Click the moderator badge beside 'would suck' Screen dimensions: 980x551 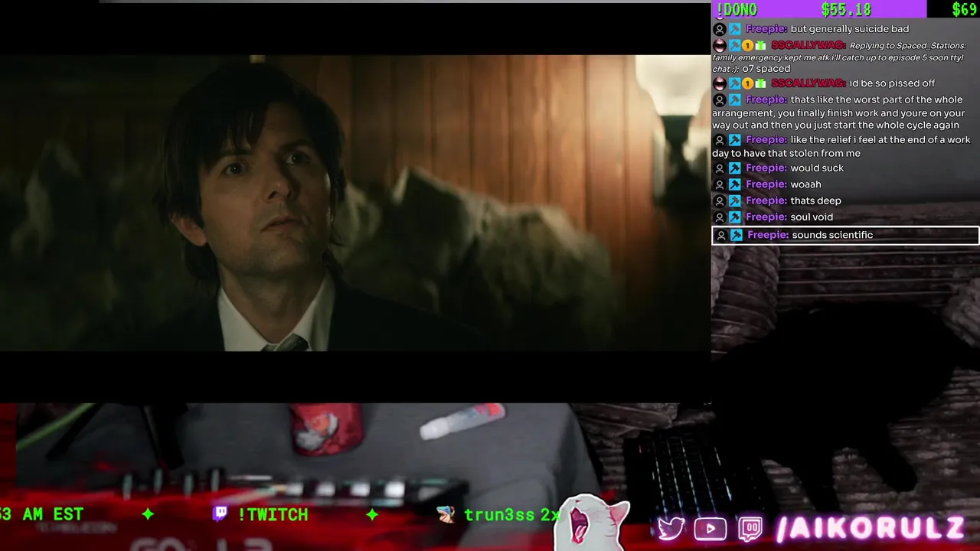click(735, 168)
